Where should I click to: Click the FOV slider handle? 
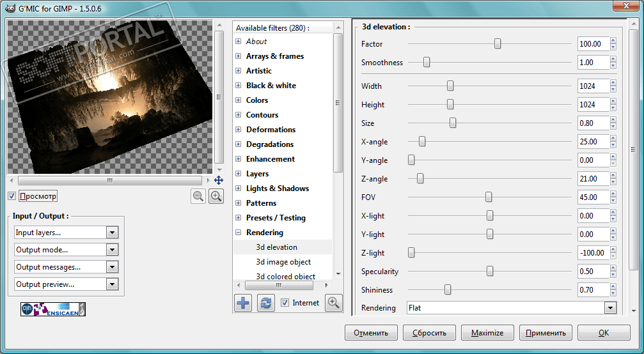(x=489, y=197)
